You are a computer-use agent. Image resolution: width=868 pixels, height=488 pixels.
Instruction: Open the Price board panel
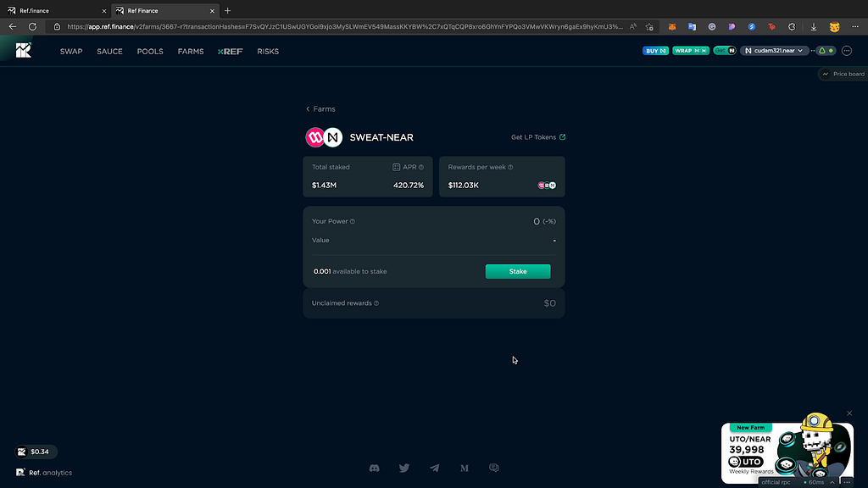[x=843, y=74]
